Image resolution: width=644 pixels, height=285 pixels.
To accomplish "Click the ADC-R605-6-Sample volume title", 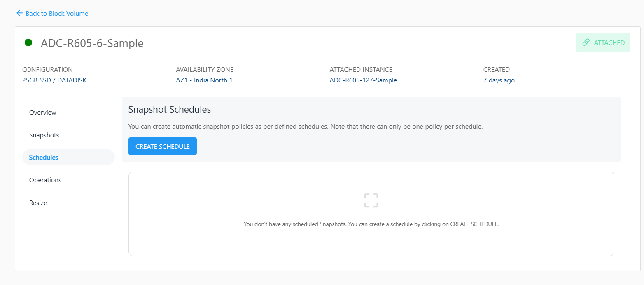I will click(92, 43).
